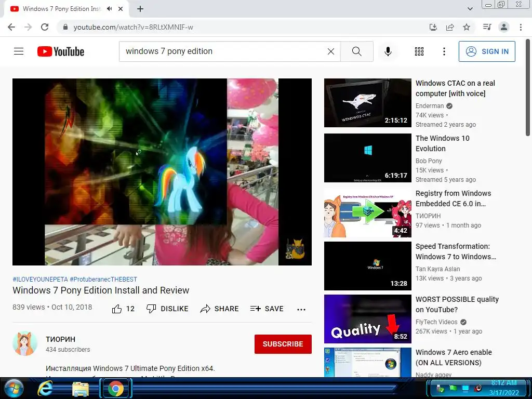Click the share page icon in omnibox
Viewport: 532px width, 399px height.
[450, 27]
